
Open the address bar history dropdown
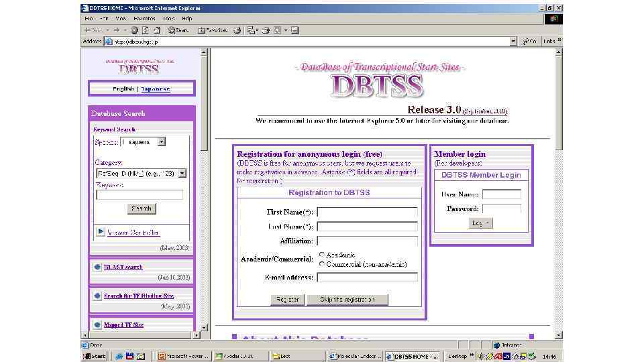(x=513, y=41)
